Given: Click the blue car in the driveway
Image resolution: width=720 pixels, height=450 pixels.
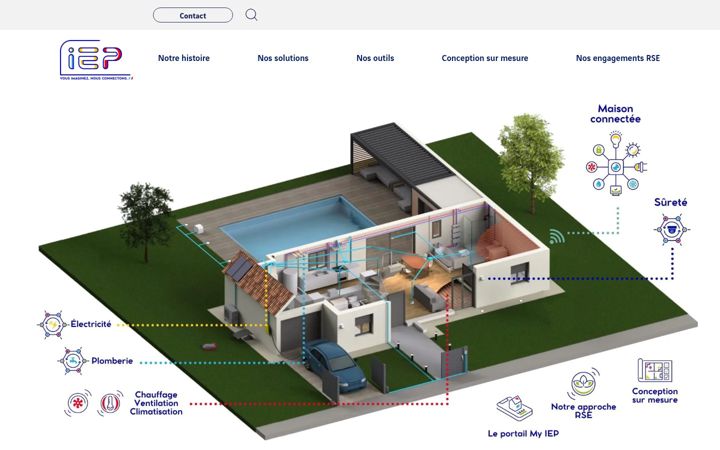Looking at the screenshot, I should point(335,366).
